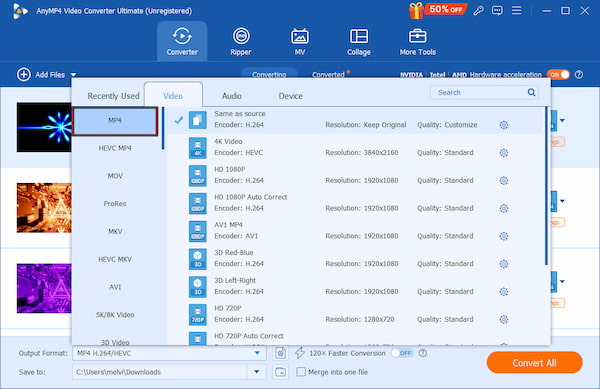This screenshot has width=600, height=389.
Task: Select 5K/8K Video format category
Action: (115, 315)
